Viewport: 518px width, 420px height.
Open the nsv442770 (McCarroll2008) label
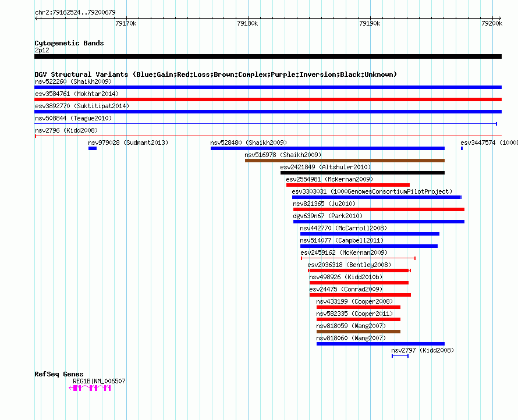click(x=343, y=228)
